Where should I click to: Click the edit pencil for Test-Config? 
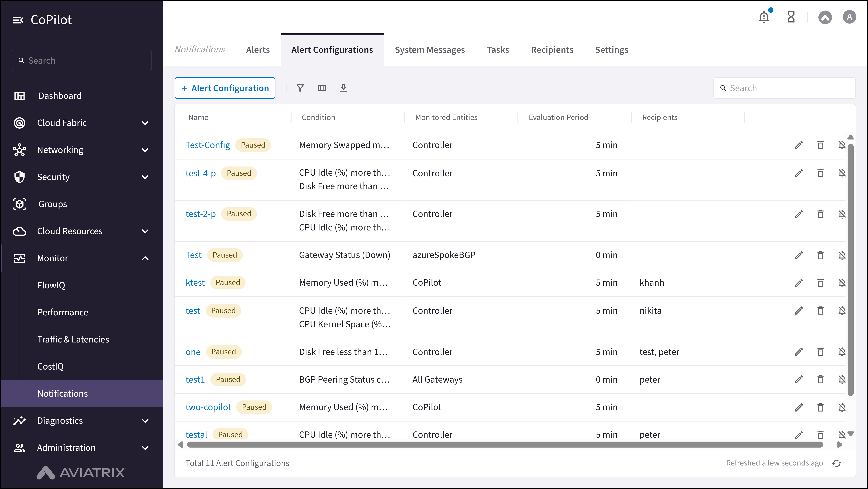pyautogui.click(x=799, y=145)
